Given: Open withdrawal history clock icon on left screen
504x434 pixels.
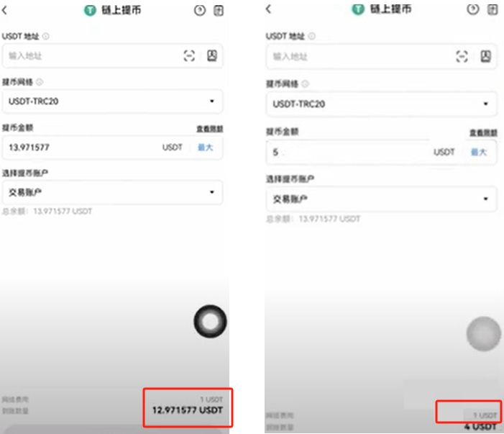Looking at the screenshot, I should pyautogui.click(x=200, y=10).
